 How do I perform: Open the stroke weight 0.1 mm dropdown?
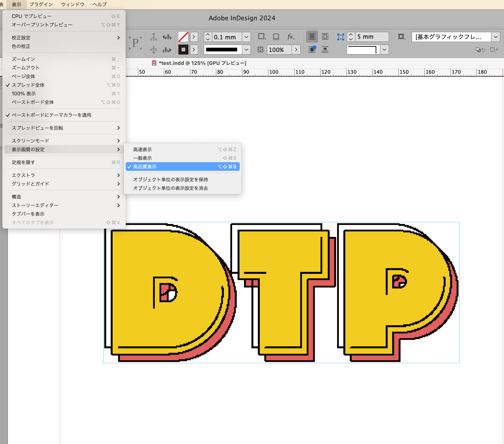pos(246,37)
